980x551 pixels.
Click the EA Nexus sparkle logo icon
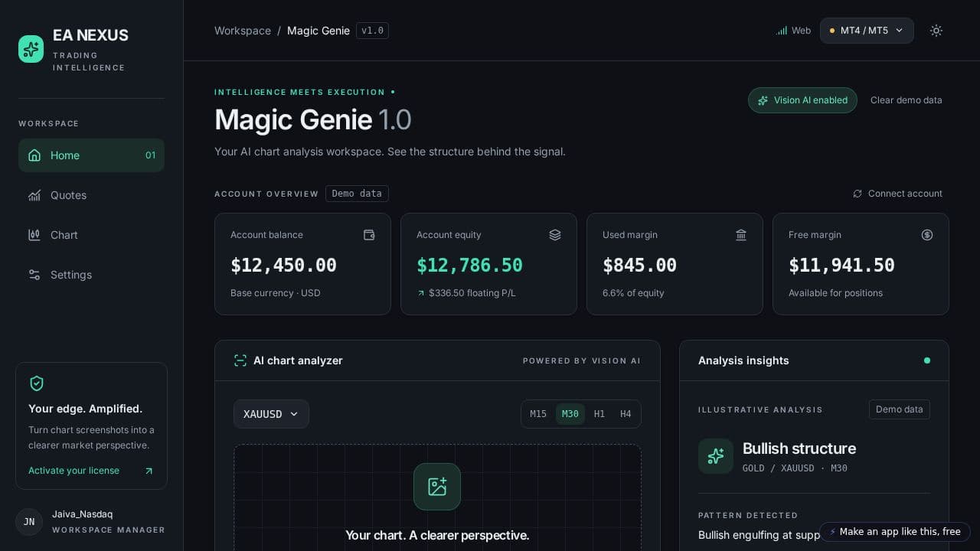click(x=31, y=49)
